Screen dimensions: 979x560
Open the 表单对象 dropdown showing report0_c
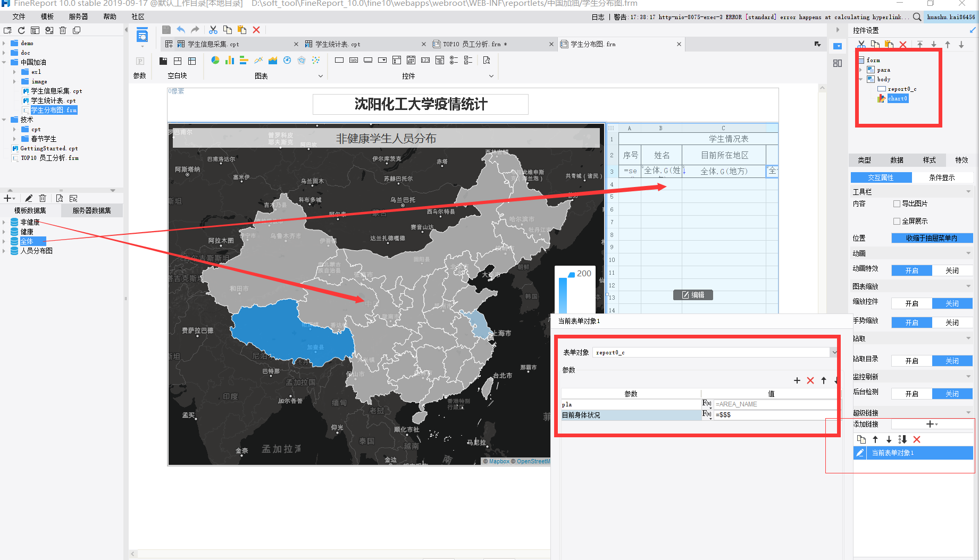pos(834,352)
